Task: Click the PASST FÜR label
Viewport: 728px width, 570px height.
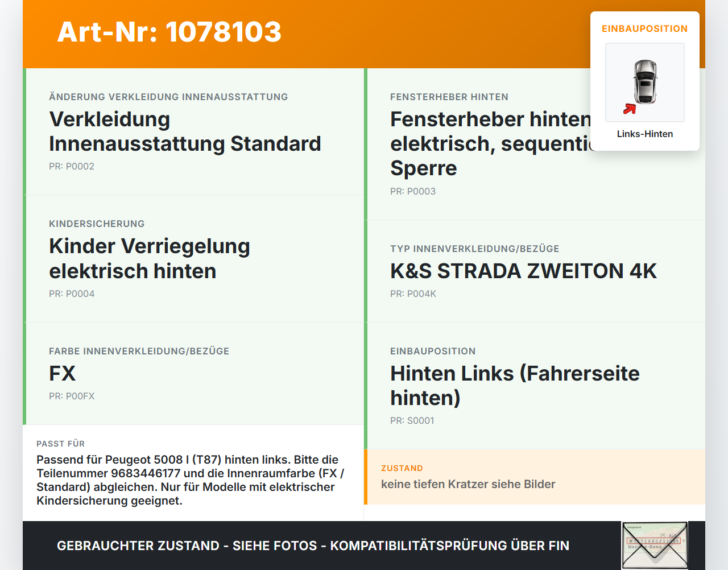Action: [60, 444]
